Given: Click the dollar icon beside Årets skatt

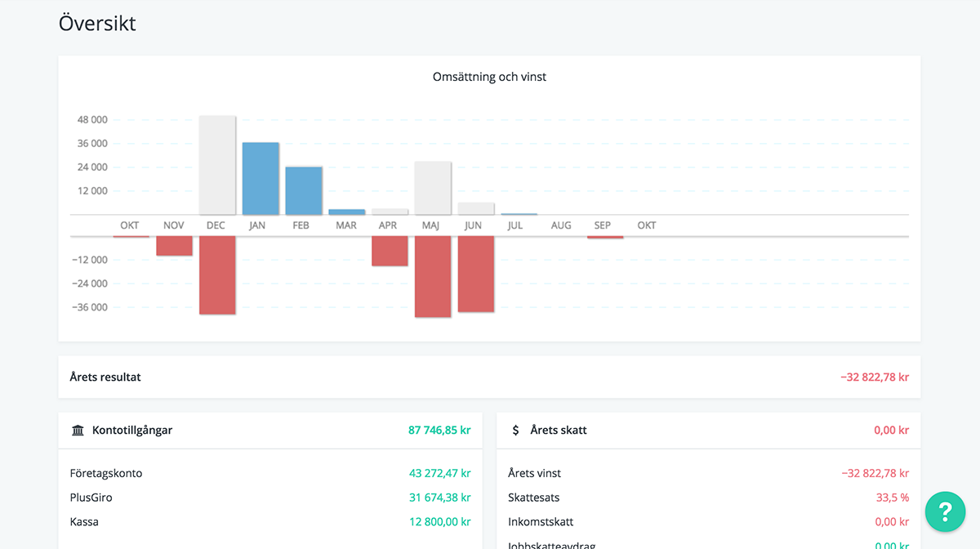Looking at the screenshot, I should (515, 431).
